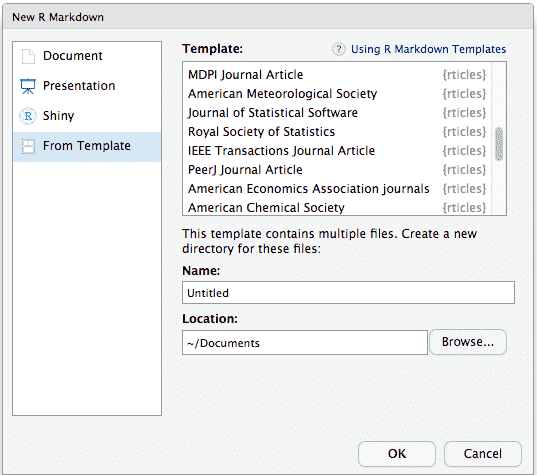Click the From Template icon
Image resolution: width=537 pixels, height=475 pixels.
28,146
